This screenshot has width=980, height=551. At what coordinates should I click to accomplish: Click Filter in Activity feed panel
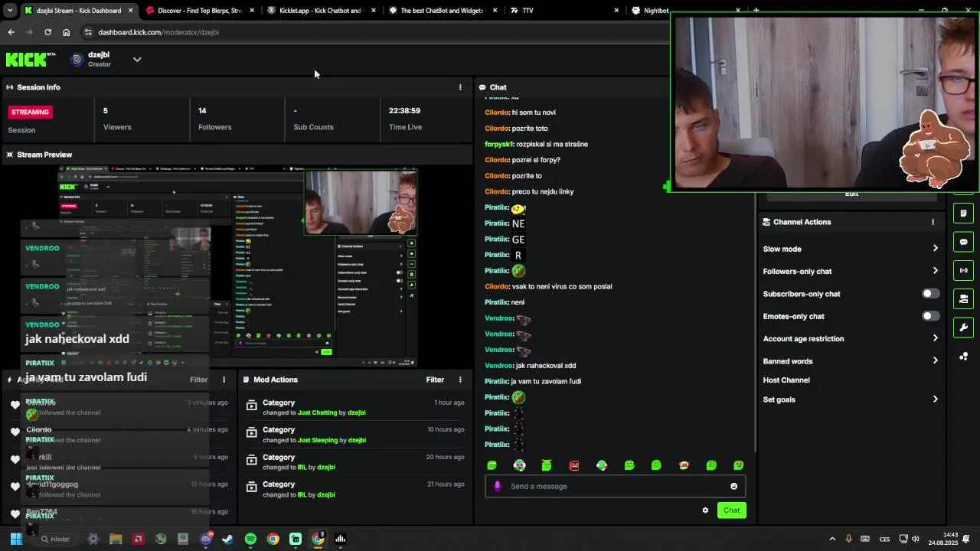click(x=198, y=380)
